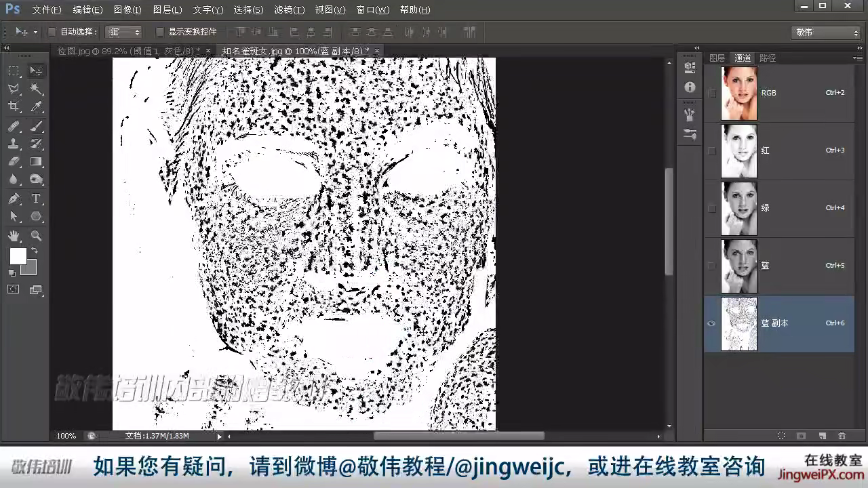Select the Healing Brush tool

click(14, 126)
